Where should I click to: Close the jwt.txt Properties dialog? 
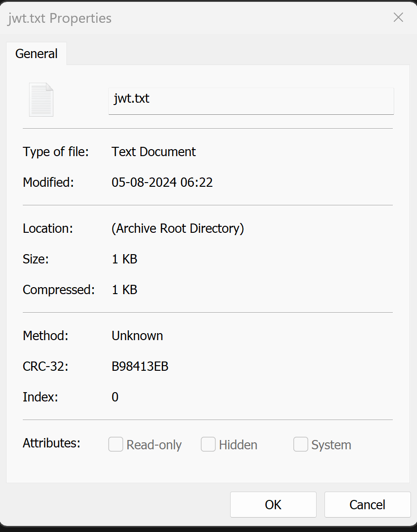(x=398, y=17)
